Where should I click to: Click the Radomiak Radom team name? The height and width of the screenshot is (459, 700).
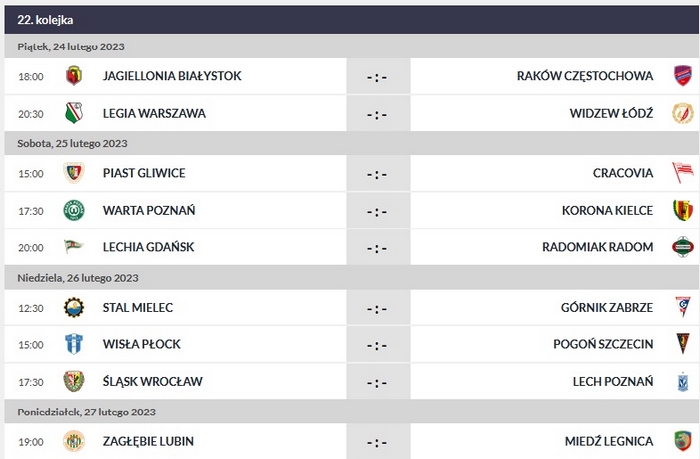coord(597,247)
